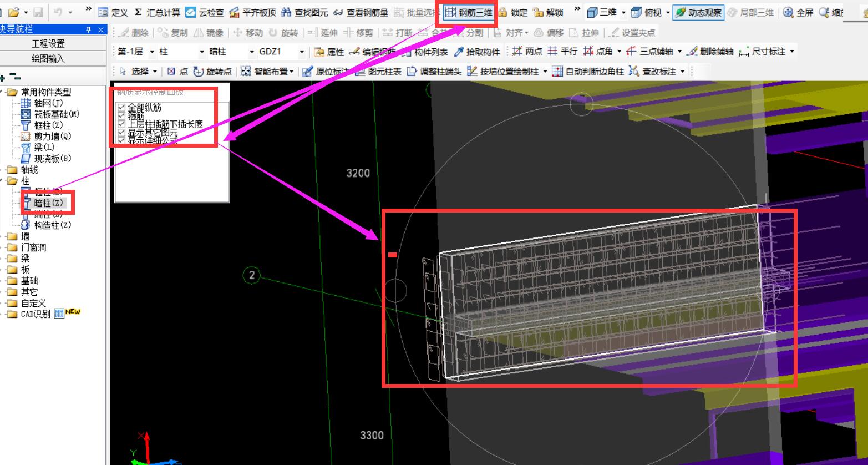Close the navigation bar panel
This screenshot has height=465, width=868.
101,30
